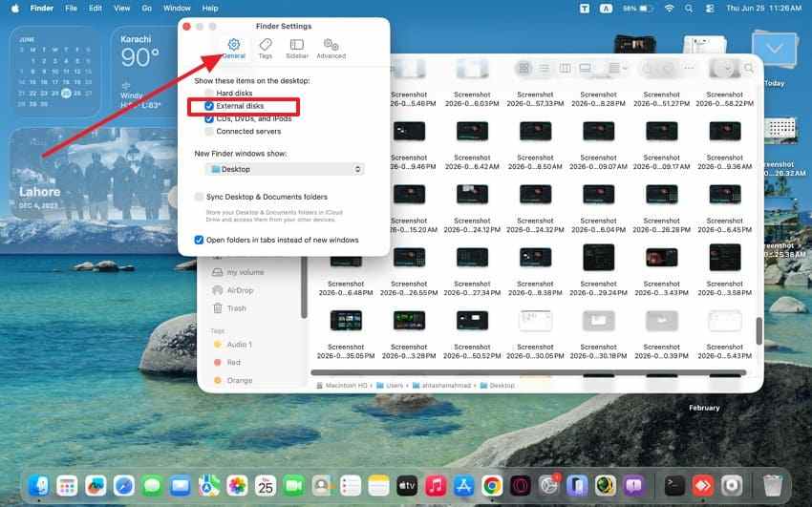Switch Finder window to list view

pos(545,68)
